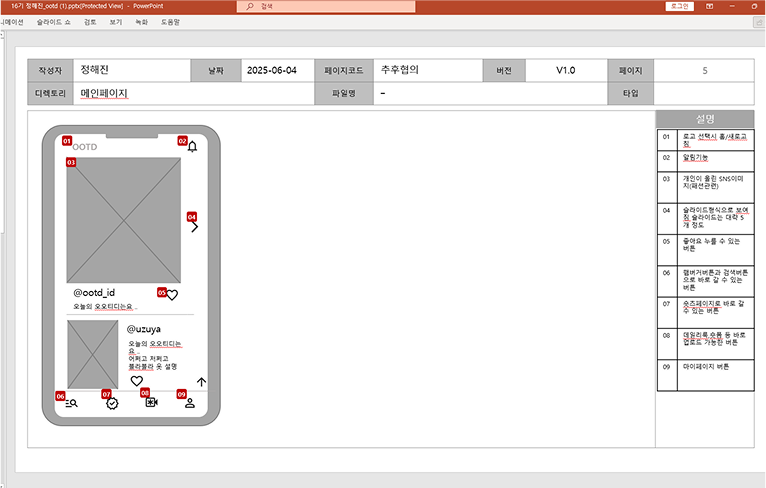Open the 도움말 ribbon tab
Viewport: 766px width, 488px height.
pos(170,21)
